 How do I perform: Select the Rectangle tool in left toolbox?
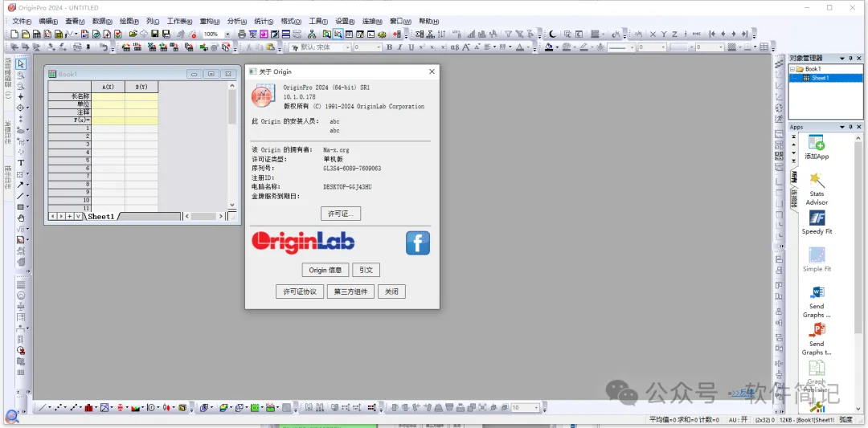click(20, 207)
